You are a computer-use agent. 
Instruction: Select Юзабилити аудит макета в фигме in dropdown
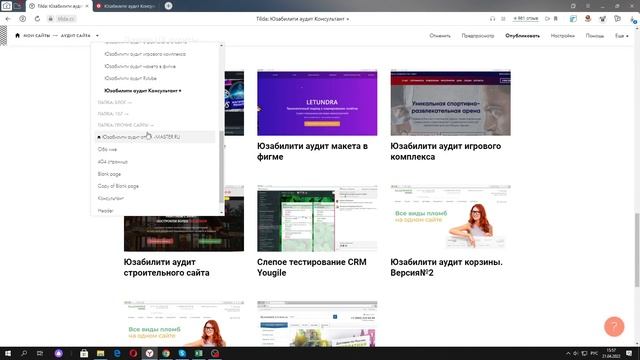click(140, 66)
